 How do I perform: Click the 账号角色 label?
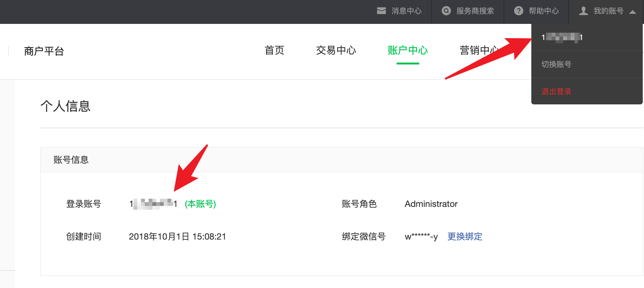pos(359,204)
